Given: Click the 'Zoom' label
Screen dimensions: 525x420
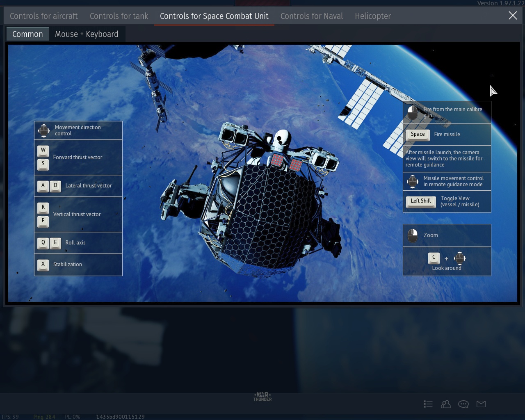Looking at the screenshot, I should pos(431,235).
